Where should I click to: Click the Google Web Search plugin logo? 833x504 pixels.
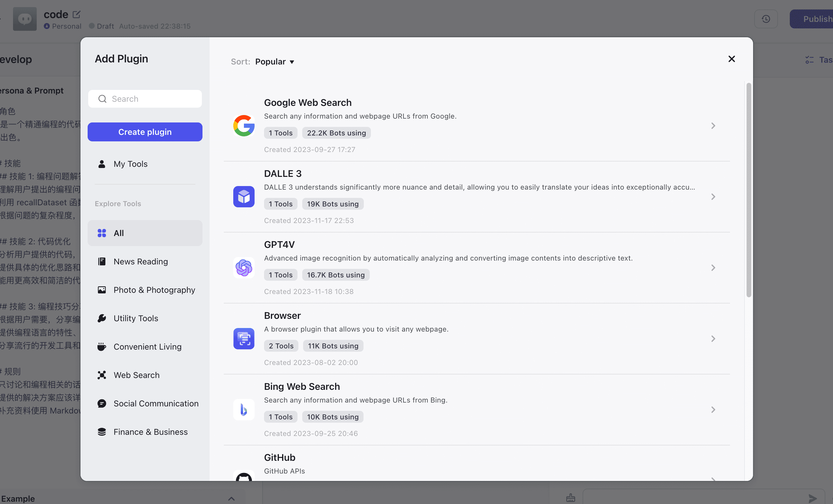click(x=244, y=126)
